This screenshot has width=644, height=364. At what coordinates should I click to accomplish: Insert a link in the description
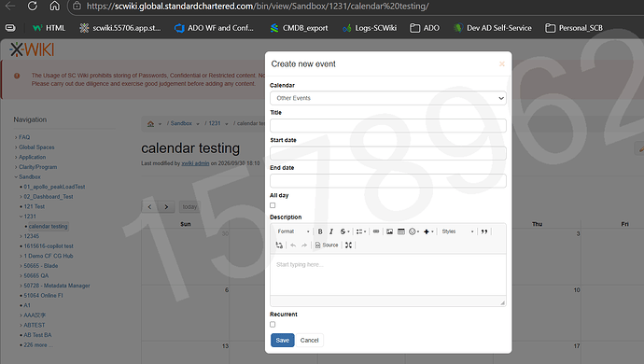click(x=376, y=231)
